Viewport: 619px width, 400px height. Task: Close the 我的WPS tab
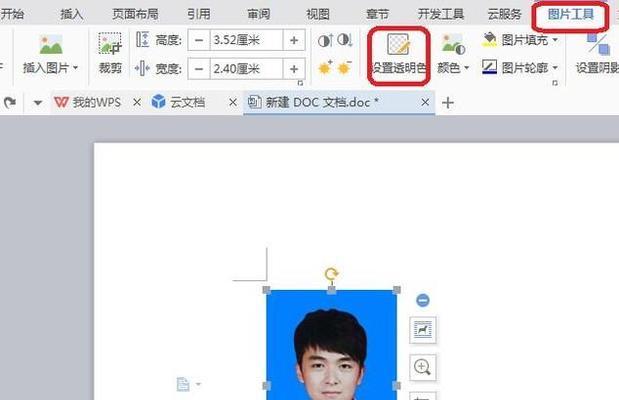[137, 103]
